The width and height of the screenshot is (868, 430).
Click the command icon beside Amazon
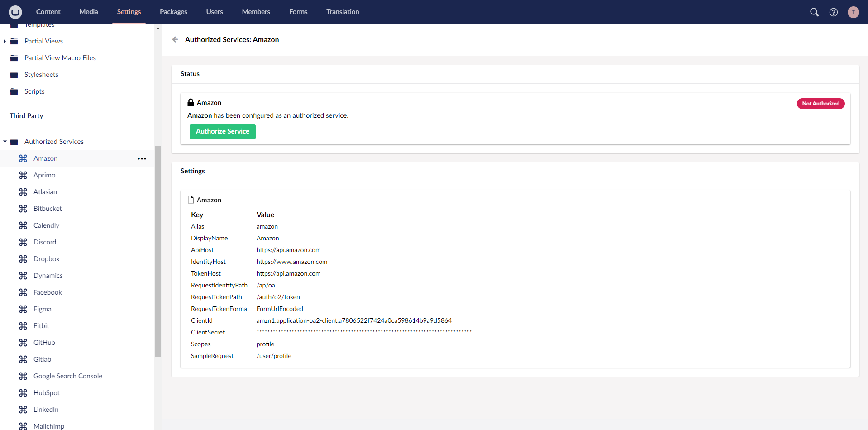(x=23, y=158)
